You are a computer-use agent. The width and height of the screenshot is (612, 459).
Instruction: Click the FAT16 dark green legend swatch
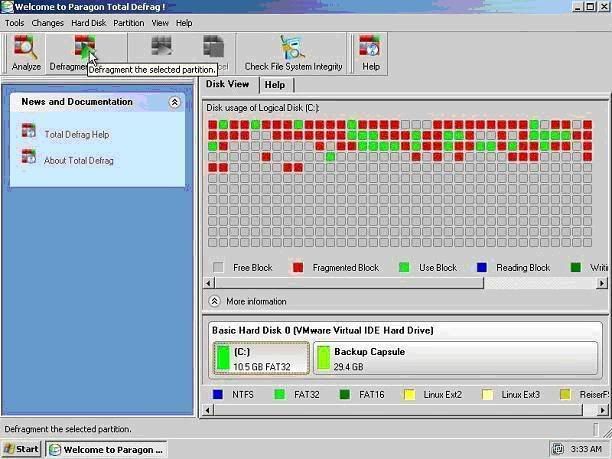345,394
